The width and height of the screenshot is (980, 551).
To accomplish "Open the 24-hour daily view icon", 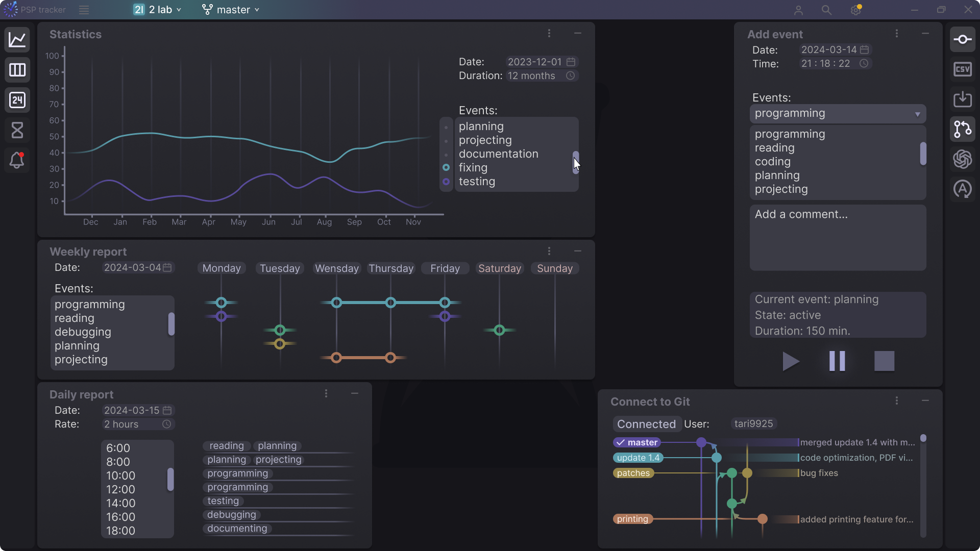I will [17, 100].
